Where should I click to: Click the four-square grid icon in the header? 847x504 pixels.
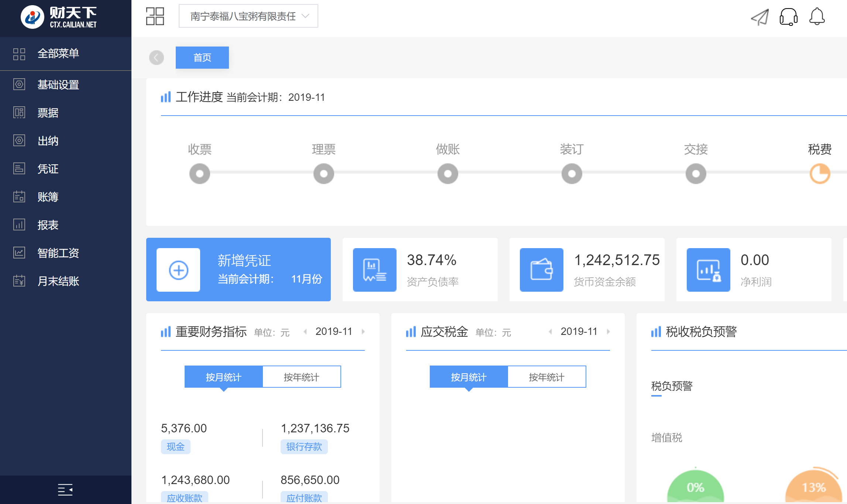point(155,16)
